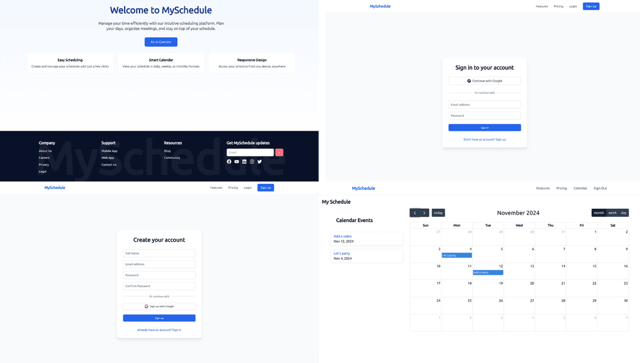Click the previous month chevron
Screen dimensions: 644x363
click(414, 213)
